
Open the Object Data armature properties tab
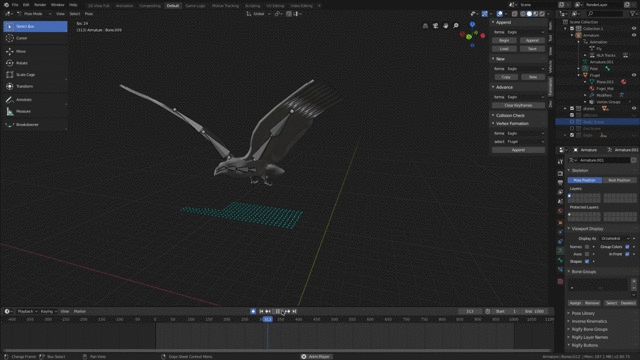click(560, 251)
